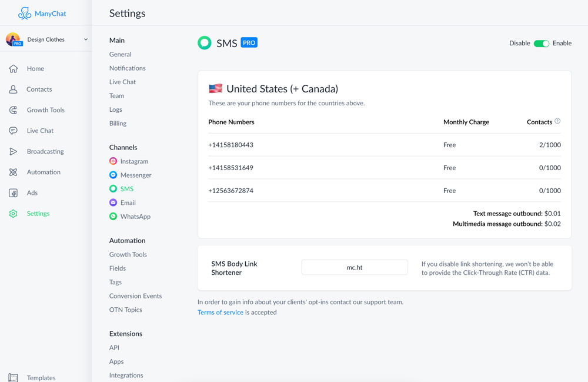588x382 pixels.
Task: Open General settings
Action: click(121, 54)
